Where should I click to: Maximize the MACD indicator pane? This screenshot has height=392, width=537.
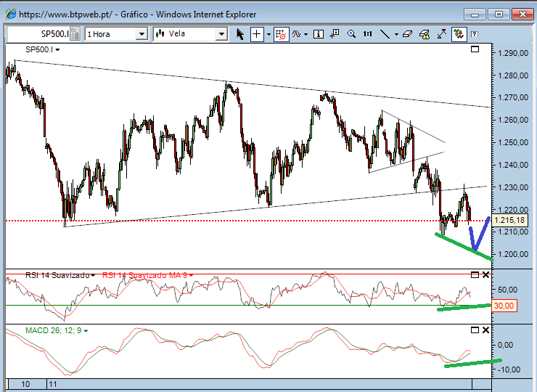pos(475,330)
